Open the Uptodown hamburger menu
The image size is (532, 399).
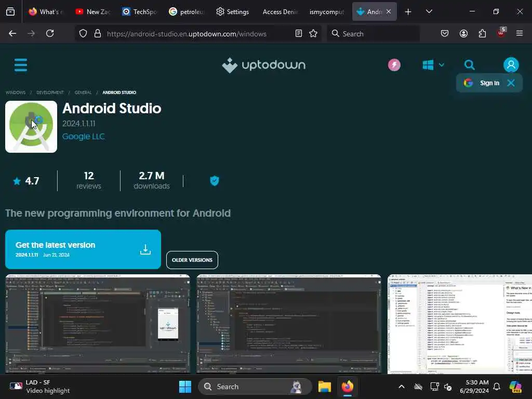tap(21, 65)
